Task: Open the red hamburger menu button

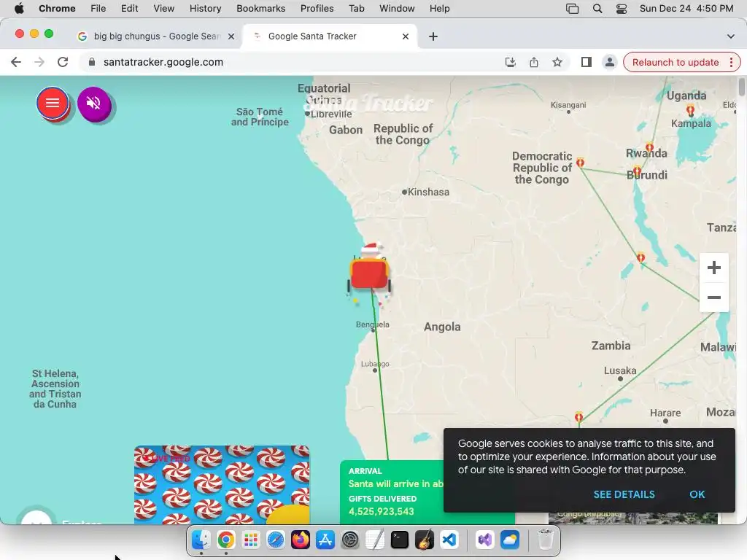Action: (x=53, y=103)
